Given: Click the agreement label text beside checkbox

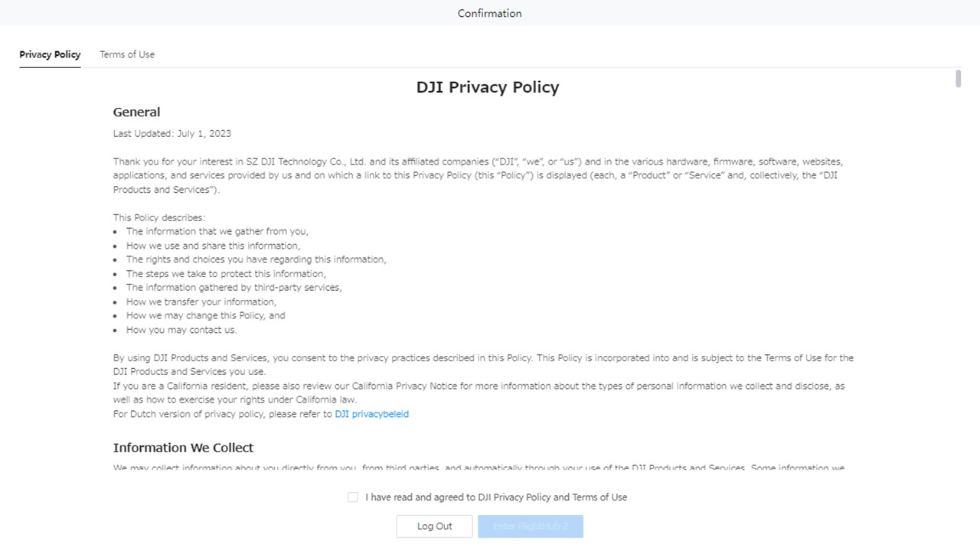Looking at the screenshot, I should 496,497.
